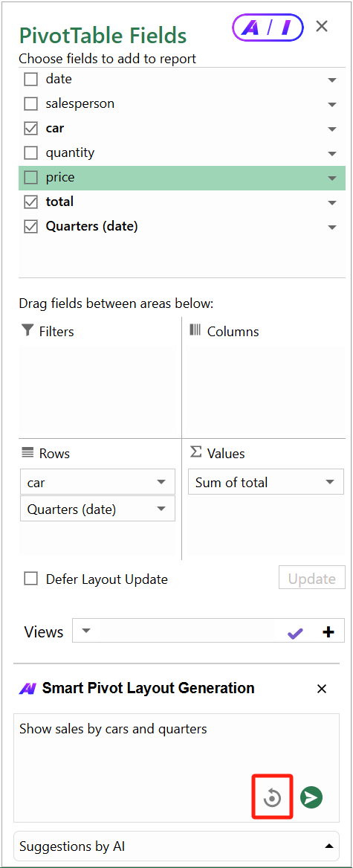Click the Values sigma icon
This screenshot has width=353, height=868.
[196, 452]
